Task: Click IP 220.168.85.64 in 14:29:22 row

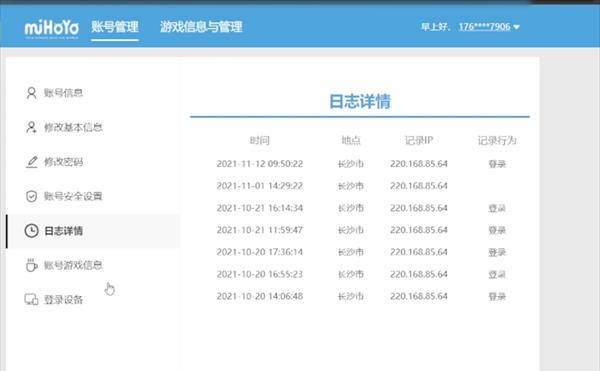Action: click(x=419, y=186)
